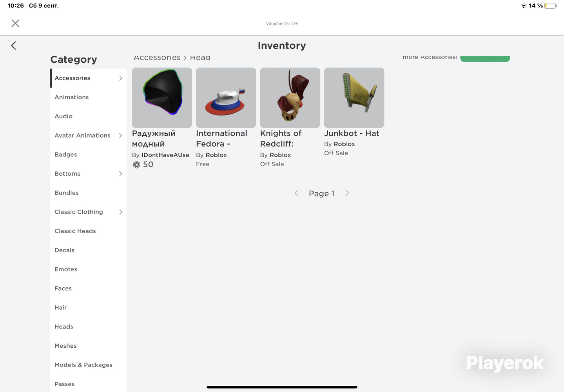The width and height of the screenshot is (564, 392).
Task: Open the rainbow hood item thumbnail
Action: (x=162, y=98)
